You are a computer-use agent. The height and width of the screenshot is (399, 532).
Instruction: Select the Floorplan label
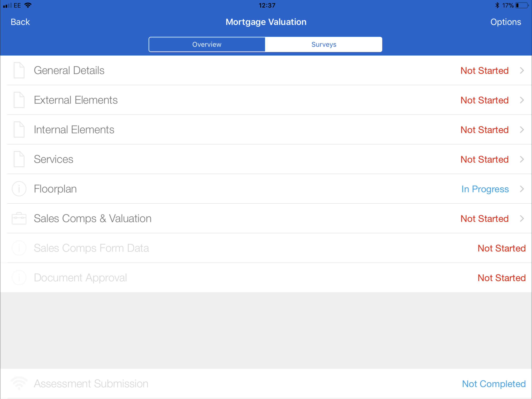point(55,189)
